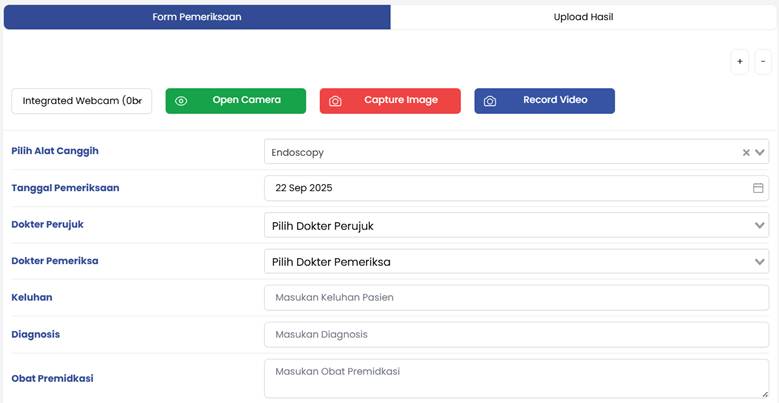Open the Dokter Pemeriksa dropdown

[516, 261]
